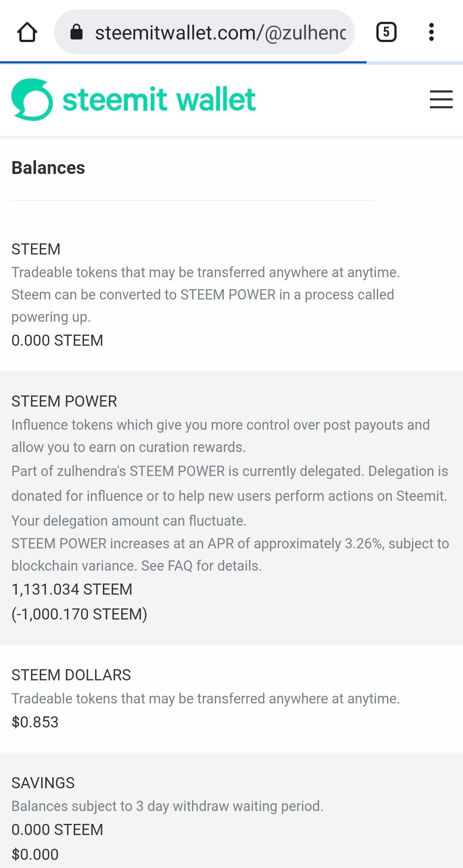The height and width of the screenshot is (868, 463).
Task: Click the STEEM DOLLARS section title
Action: click(71, 675)
